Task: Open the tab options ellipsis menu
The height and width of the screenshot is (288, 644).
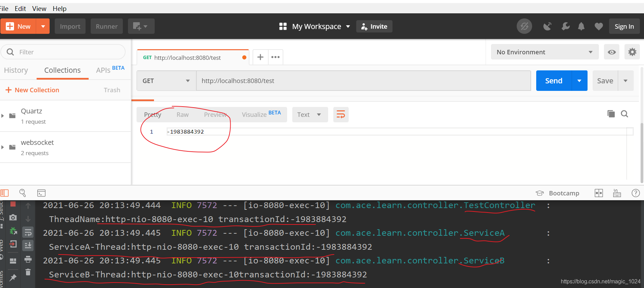Action: 275,57
